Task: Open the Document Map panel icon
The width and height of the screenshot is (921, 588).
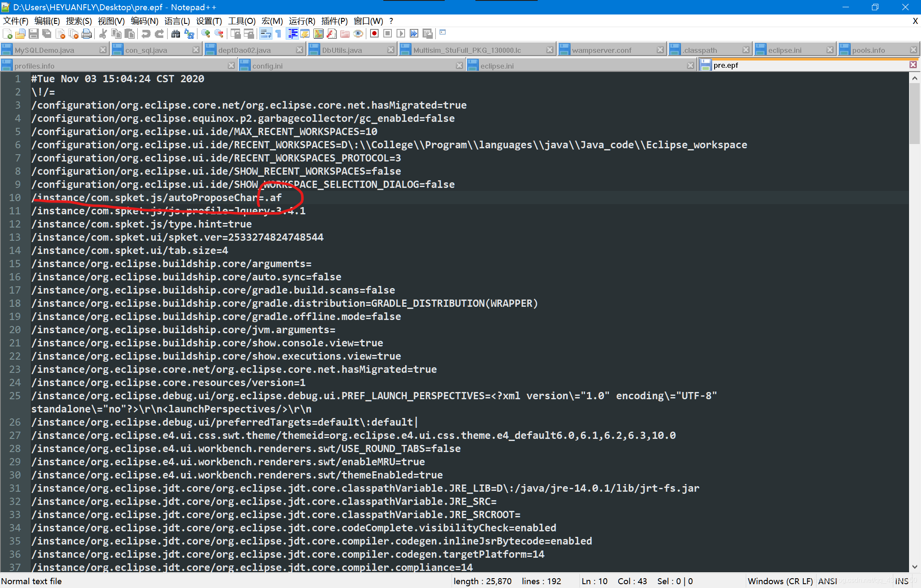Action: 318,34
